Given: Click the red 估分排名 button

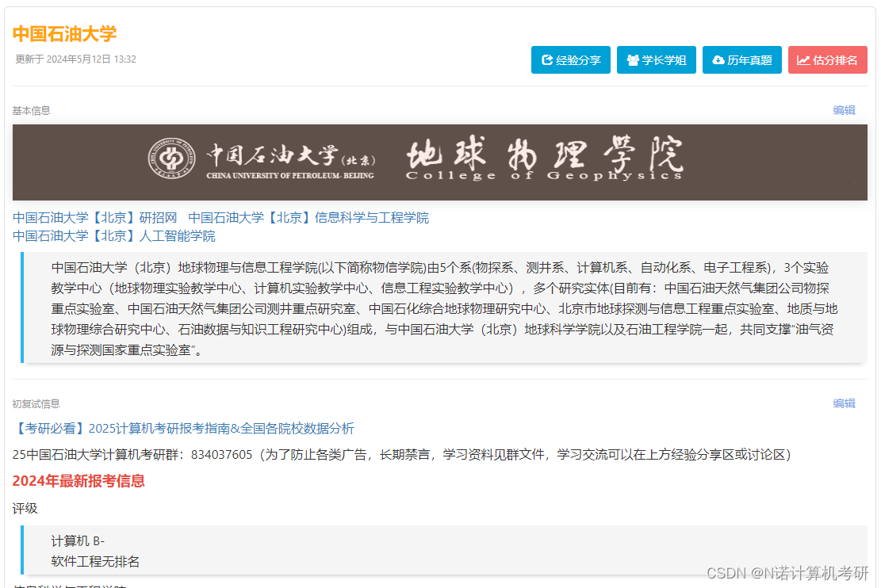Looking at the screenshot, I should click(828, 60).
